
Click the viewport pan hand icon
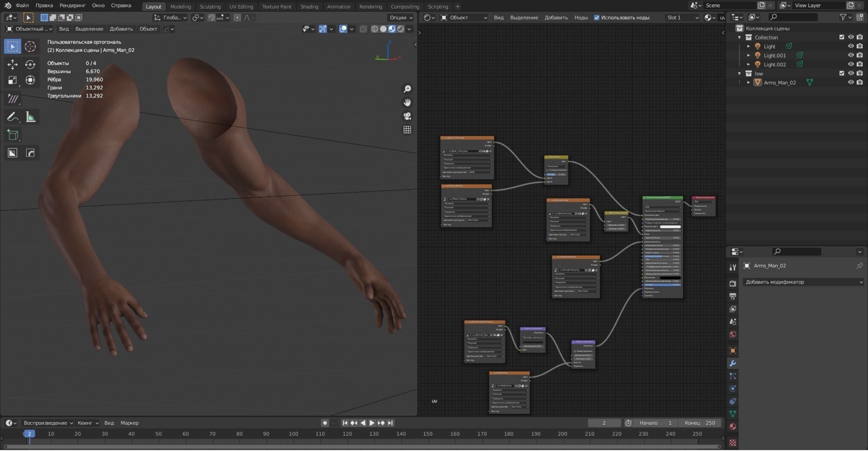tap(407, 102)
